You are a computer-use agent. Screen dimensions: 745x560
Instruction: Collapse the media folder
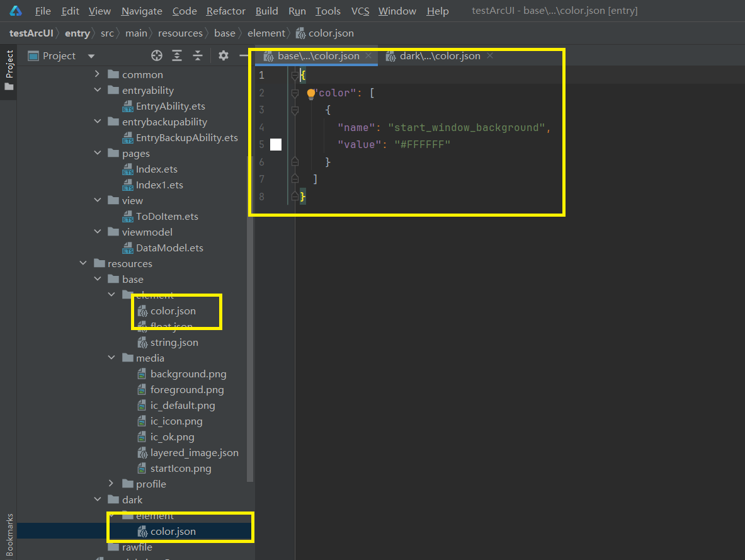pyautogui.click(x=111, y=358)
